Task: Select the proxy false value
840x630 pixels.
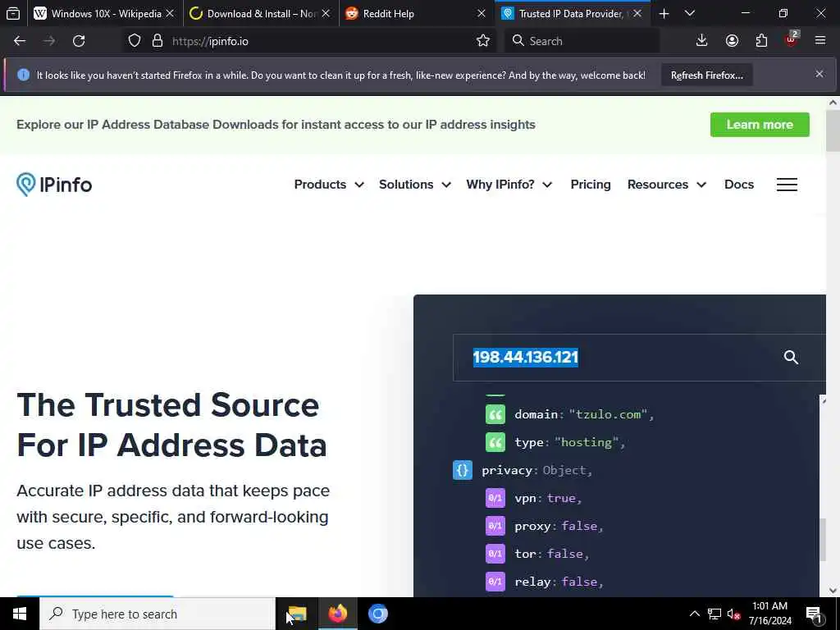Action: [x=579, y=526]
